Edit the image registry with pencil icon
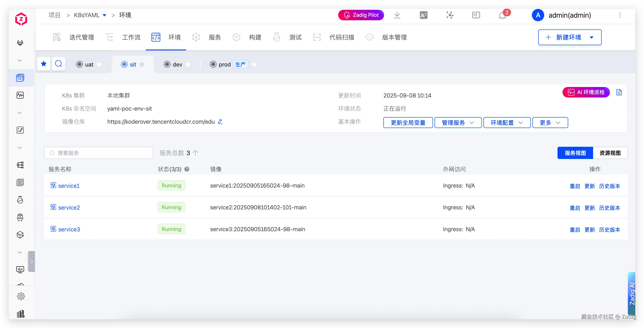 pyautogui.click(x=220, y=122)
